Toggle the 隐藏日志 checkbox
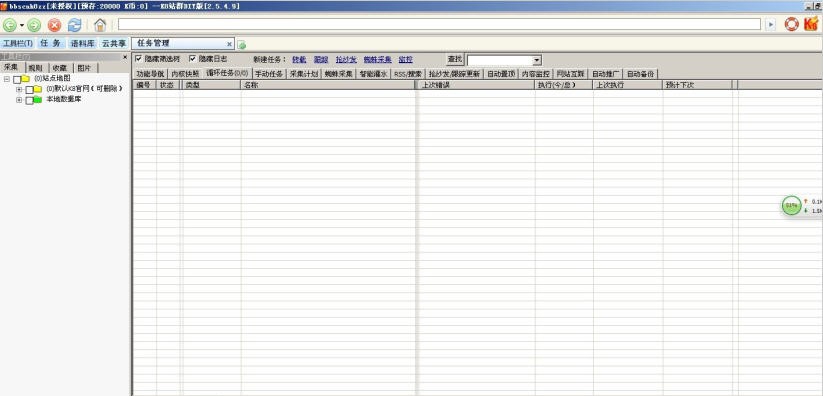The image size is (823, 396). pyautogui.click(x=192, y=58)
